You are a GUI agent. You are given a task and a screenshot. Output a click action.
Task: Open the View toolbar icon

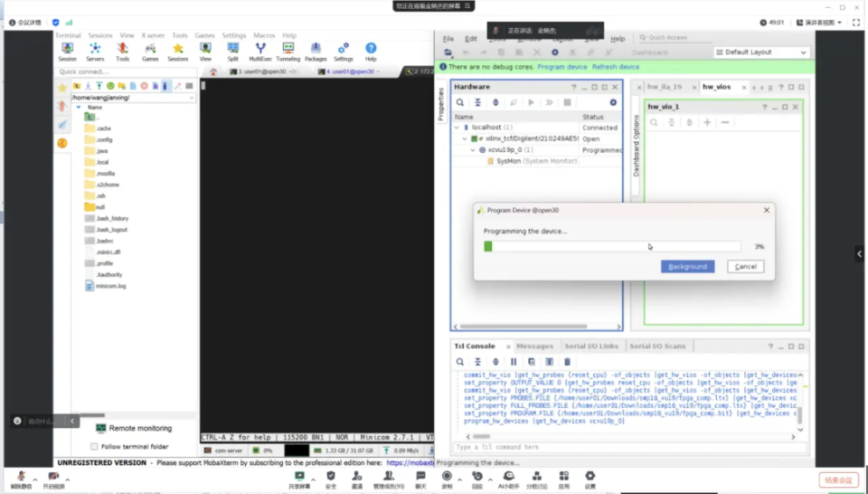tap(205, 52)
